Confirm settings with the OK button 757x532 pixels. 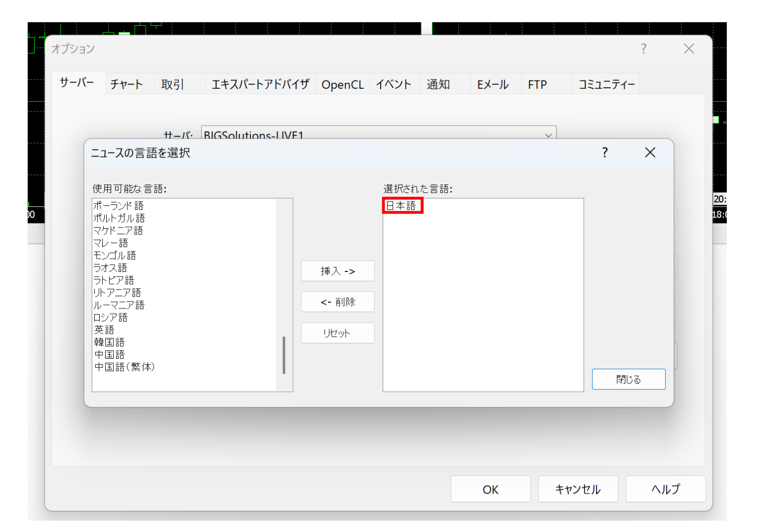tap(490, 489)
